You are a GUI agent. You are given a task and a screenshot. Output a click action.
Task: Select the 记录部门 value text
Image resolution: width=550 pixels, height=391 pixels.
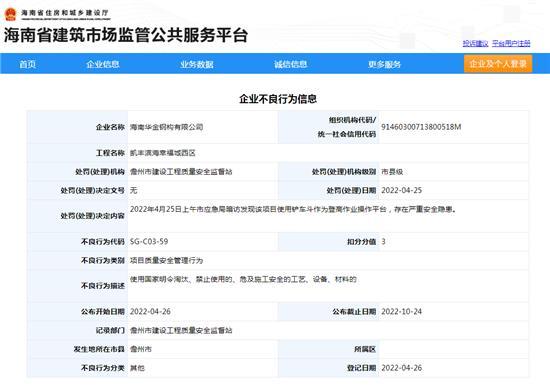(181, 330)
